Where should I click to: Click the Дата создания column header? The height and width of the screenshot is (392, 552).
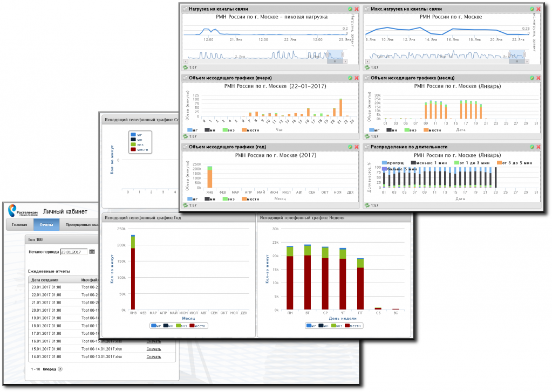coord(45,280)
